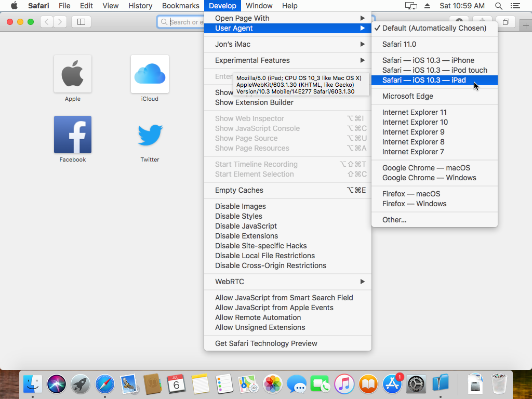The height and width of the screenshot is (399, 532).
Task: Choose Other… user agent option
Action: click(394, 220)
